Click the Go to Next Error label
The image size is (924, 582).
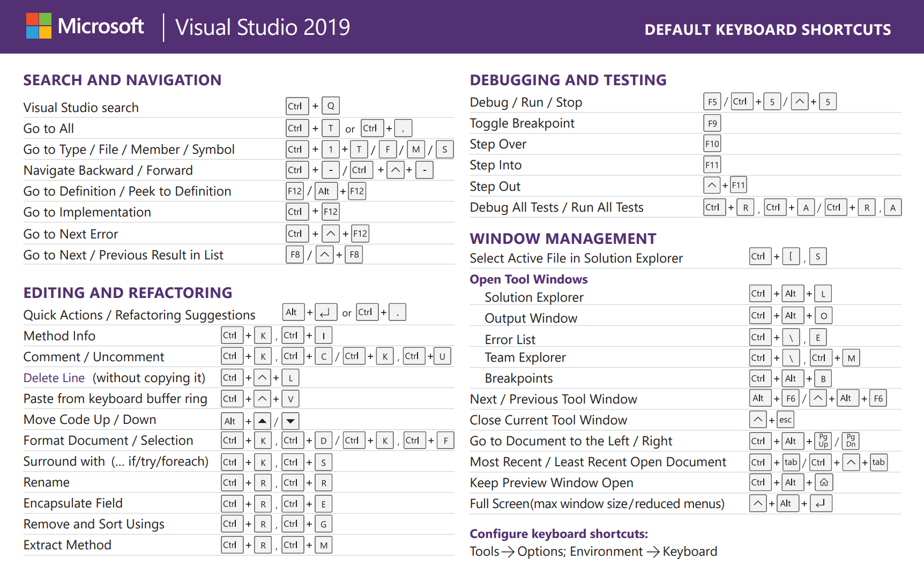(71, 234)
